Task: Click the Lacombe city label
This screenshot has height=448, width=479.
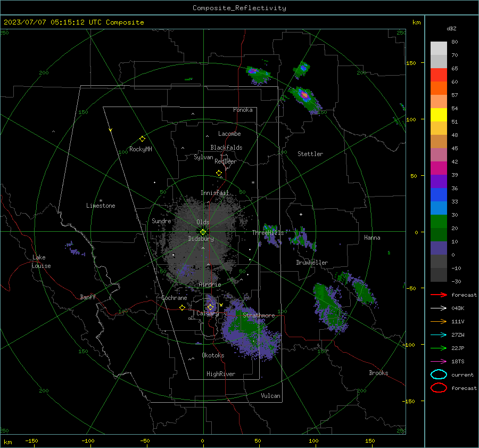Action: point(229,134)
